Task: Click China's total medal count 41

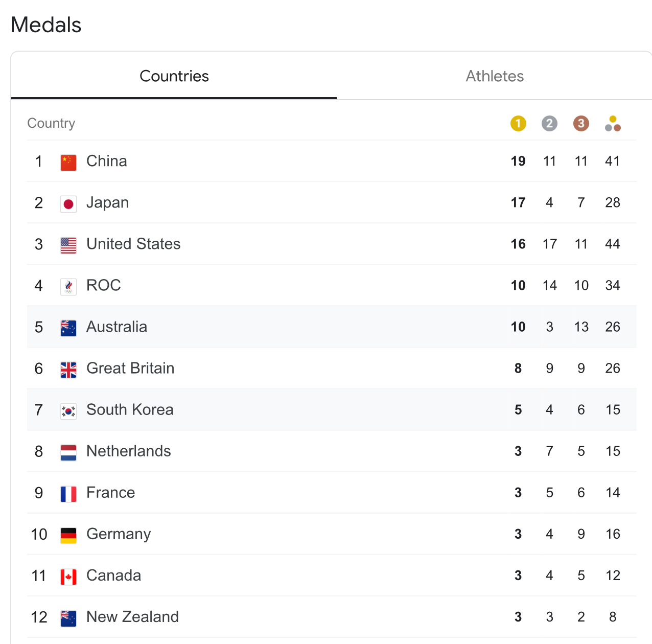Action: (613, 161)
